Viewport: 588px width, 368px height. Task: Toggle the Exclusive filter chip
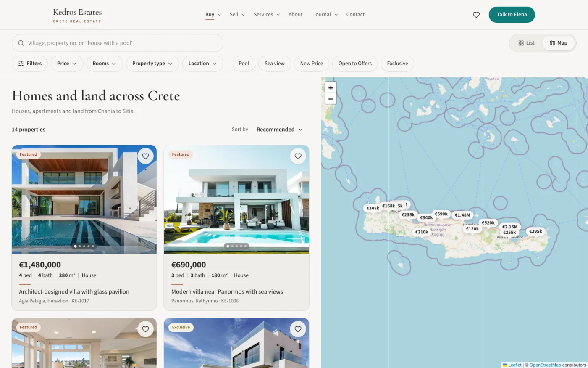point(397,64)
